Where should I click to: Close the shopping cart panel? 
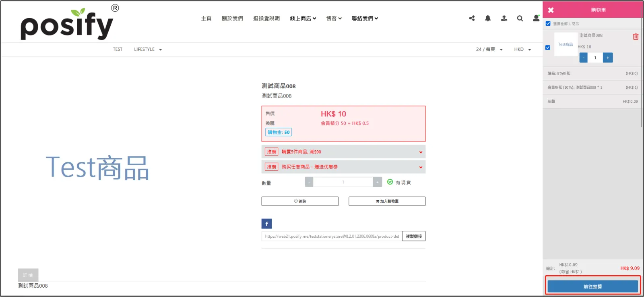pyautogui.click(x=551, y=10)
